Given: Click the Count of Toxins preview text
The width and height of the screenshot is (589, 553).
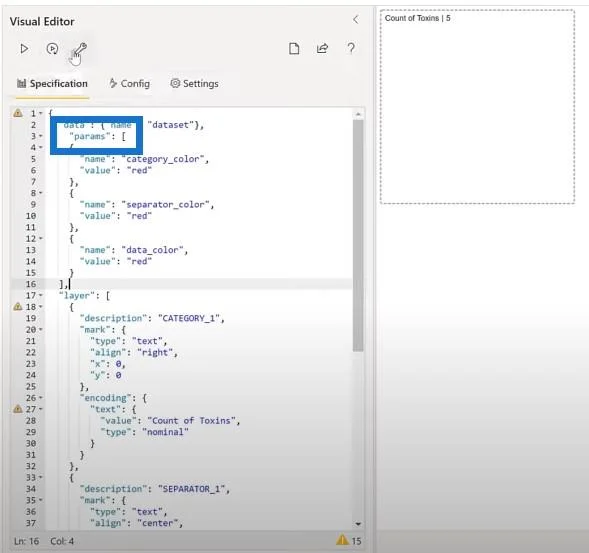Looking at the screenshot, I should point(417,18).
